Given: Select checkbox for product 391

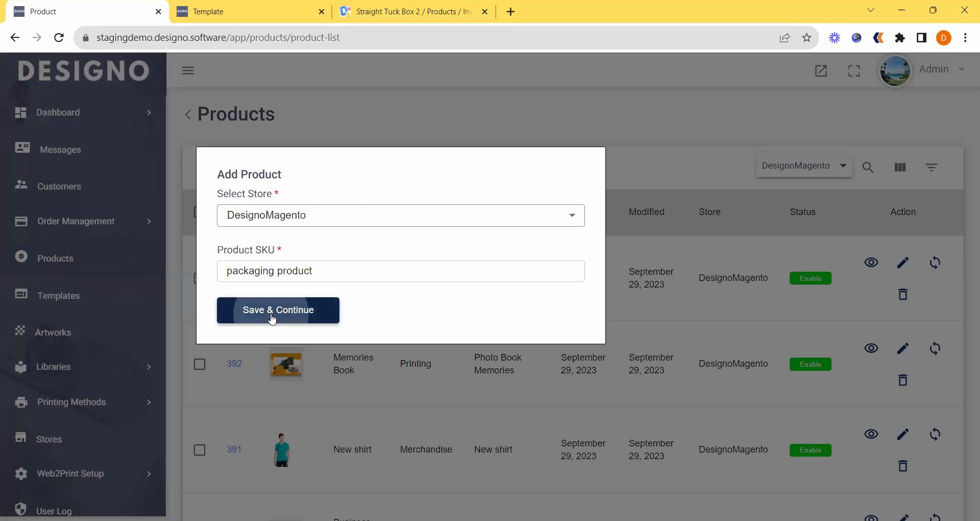Looking at the screenshot, I should (200, 450).
